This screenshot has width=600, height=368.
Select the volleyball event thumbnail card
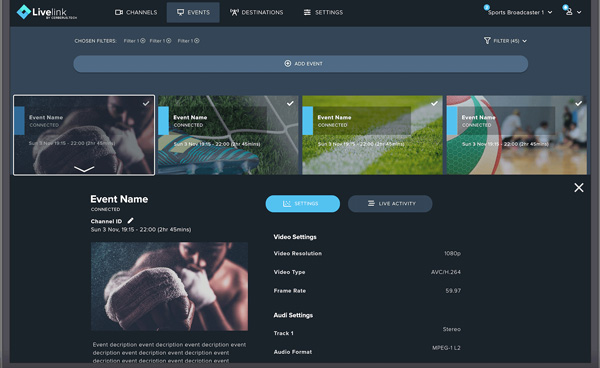pyautogui.click(x=517, y=135)
